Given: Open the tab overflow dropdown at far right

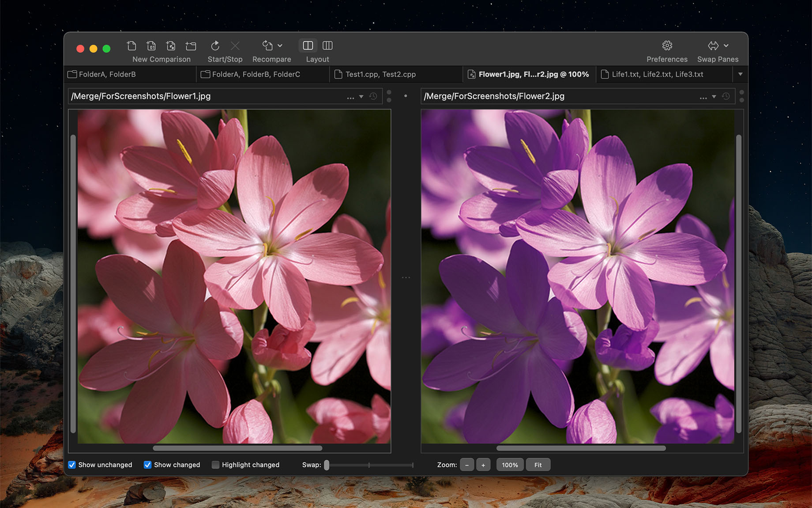Looking at the screenshot, I should (x=741, y=74).
